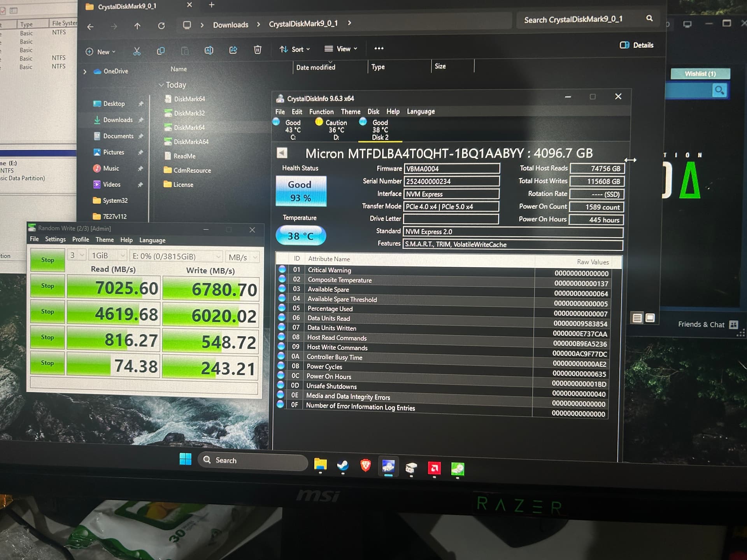Image resolution: width=747 pixels, height=560 pixels.
Task: Open the 1GiB test size dropdown
Action: point(108,255)
